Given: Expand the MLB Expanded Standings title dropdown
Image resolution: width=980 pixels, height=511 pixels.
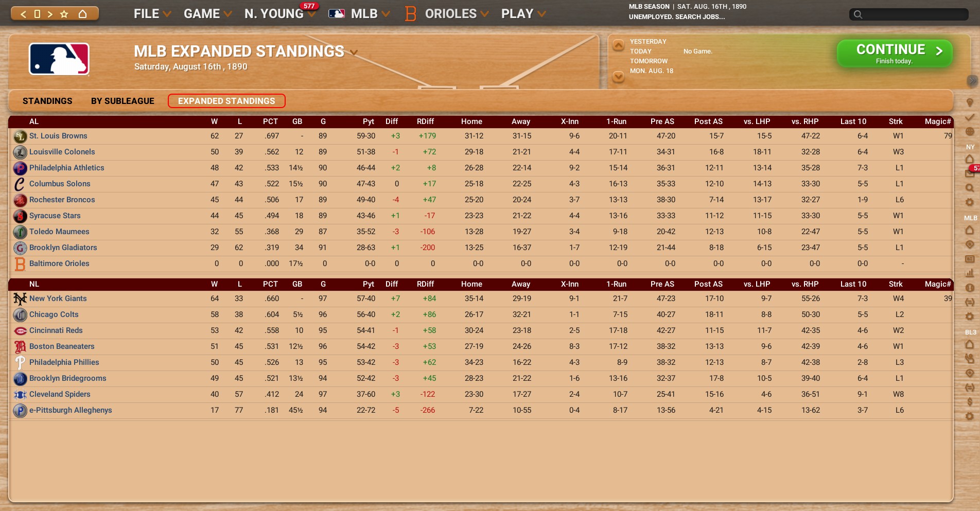Looking at the screenshot, I should click(x=354, y=52).
